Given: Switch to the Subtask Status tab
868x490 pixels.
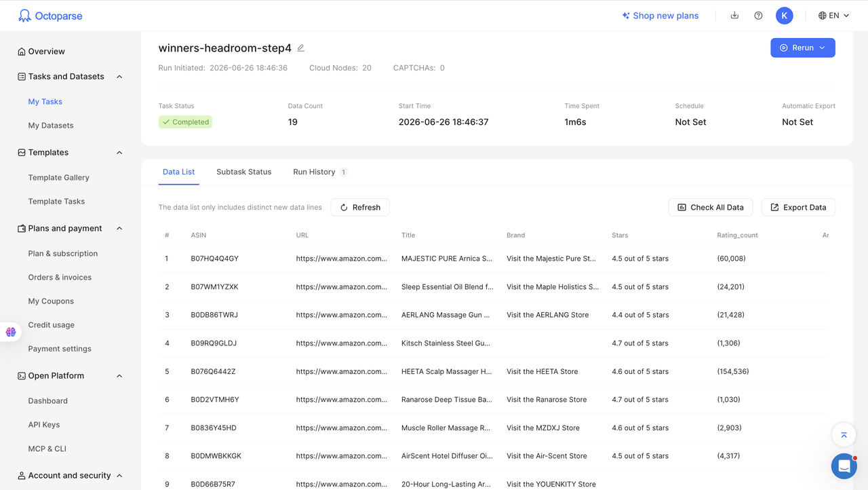Looking at the screenshot, I should pyautogui.click(x=244, y=172).
